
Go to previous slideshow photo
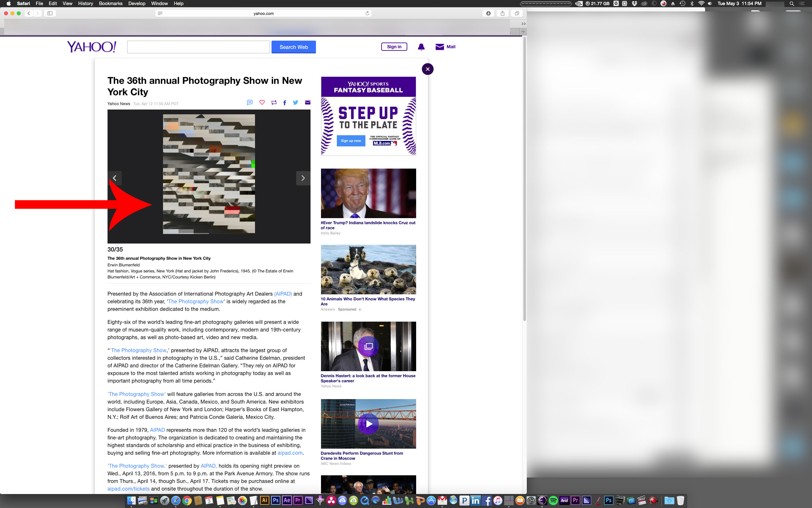point(115,178)
